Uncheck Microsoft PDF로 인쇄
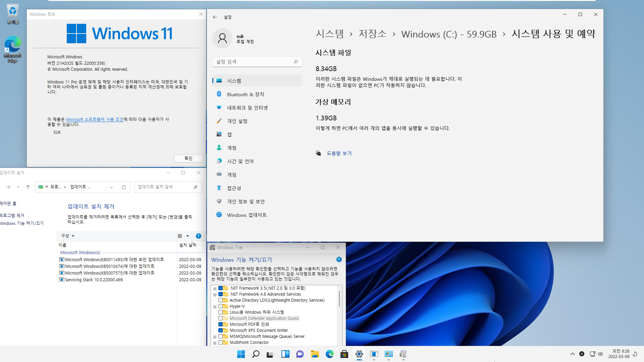Image resolution: width=644 pixels, height=362 pixels. (220, 324)
